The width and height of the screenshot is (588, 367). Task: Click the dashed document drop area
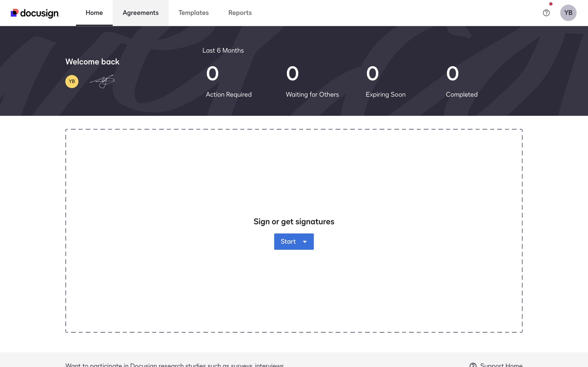point(294,175)
